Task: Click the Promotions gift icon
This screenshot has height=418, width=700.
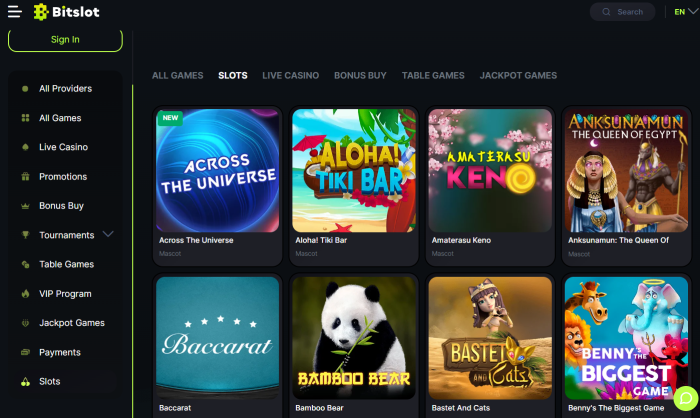Action: coord(25,176)
